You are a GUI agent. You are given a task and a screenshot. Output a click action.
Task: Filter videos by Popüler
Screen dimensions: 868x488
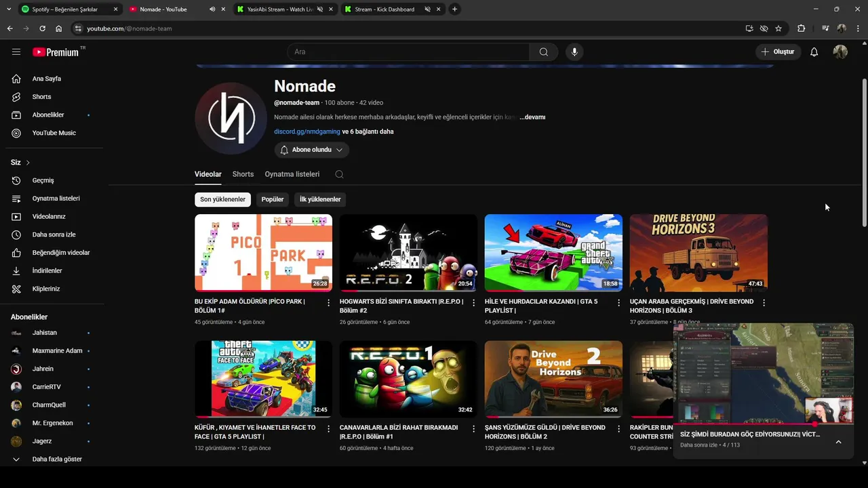(x=273, y=199)
